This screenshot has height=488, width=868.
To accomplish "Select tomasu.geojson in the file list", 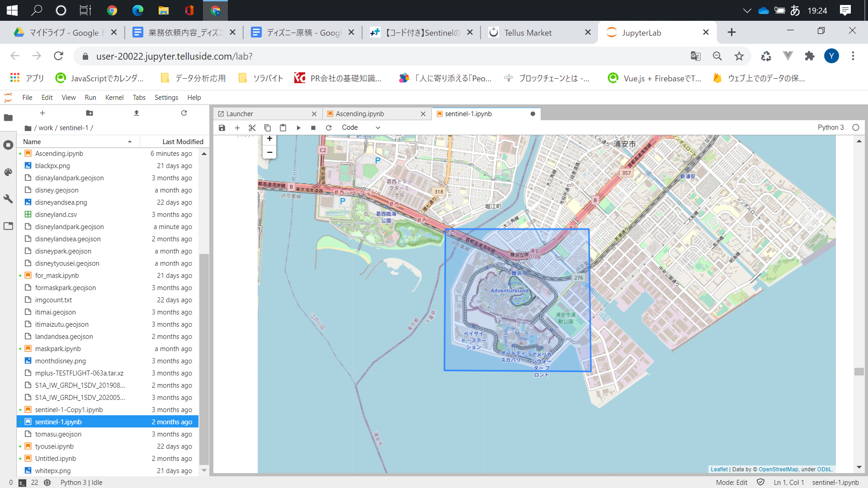I will tap(108, 434).
